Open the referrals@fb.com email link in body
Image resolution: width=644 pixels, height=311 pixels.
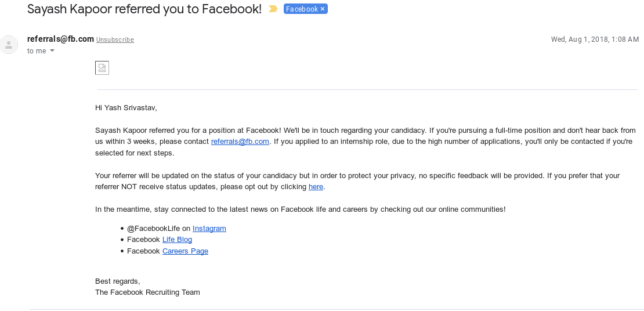point(240,142)
